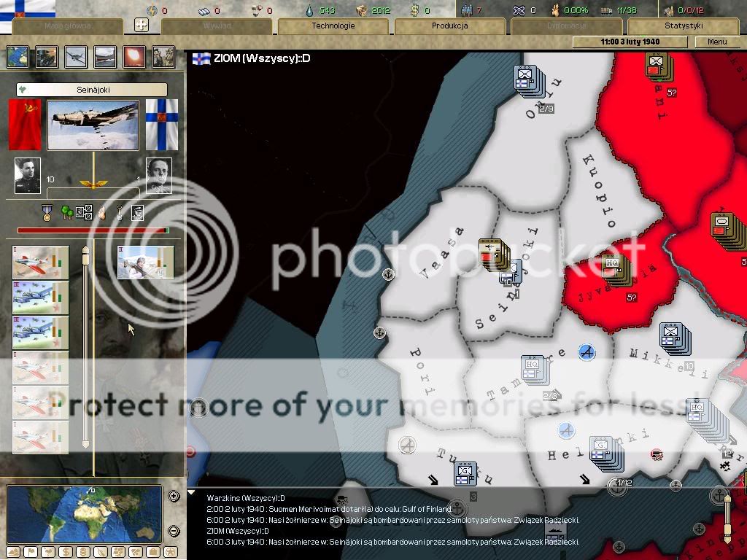Click the forest terrain modifier icon

click(x=67, y=212)
